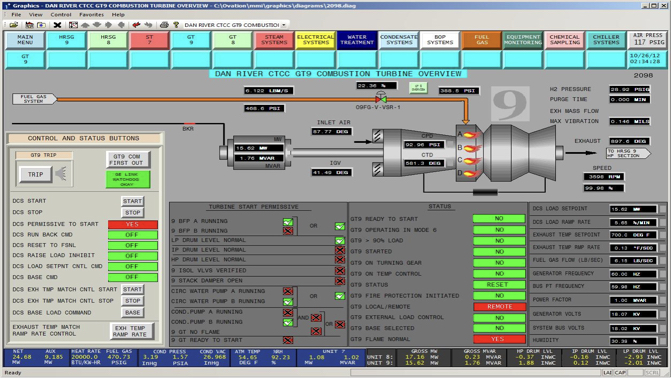Viewport: 671px width, 378px height.
Task: Open a diagram with the folder toolbar icon
Action: pyautogui.click(x=14, y=25)
